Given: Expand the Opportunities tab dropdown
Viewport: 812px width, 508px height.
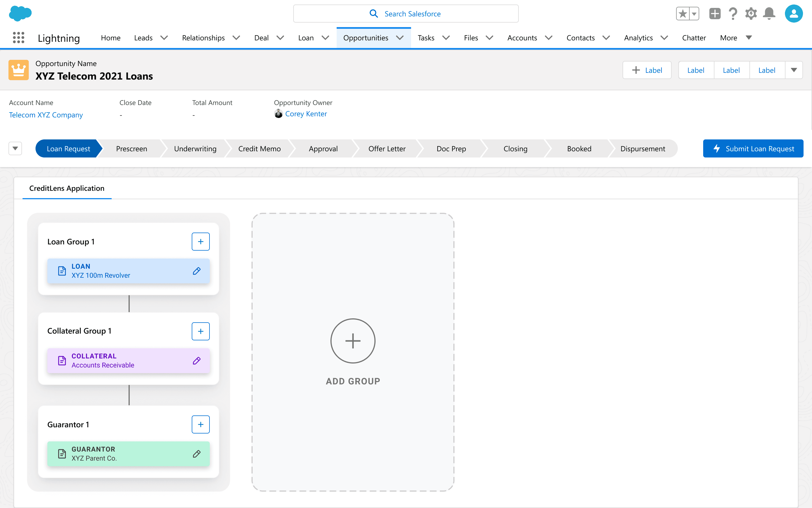Looking at the screenshot, I should point(400,38).
